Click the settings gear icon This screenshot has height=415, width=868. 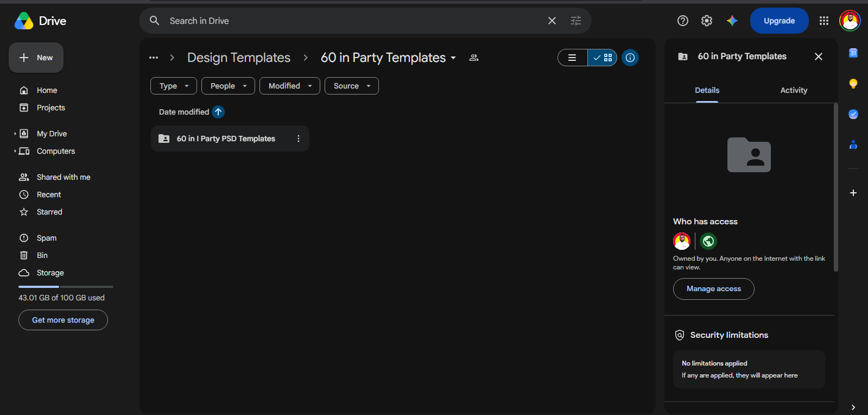706,21
